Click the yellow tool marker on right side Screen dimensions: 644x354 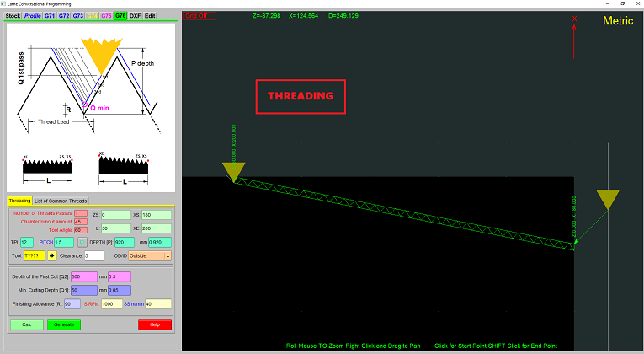tap(608, 200)
